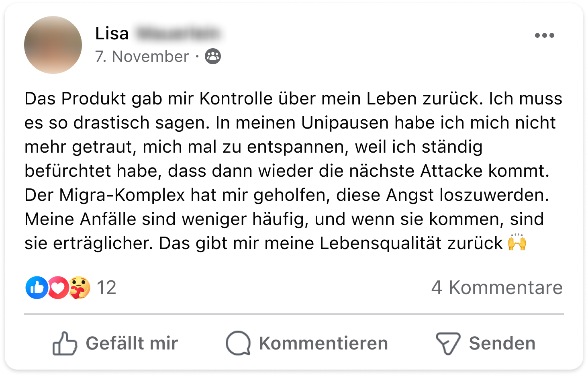
Task: Open the three-dot post options menu
Action: (544, 35)
